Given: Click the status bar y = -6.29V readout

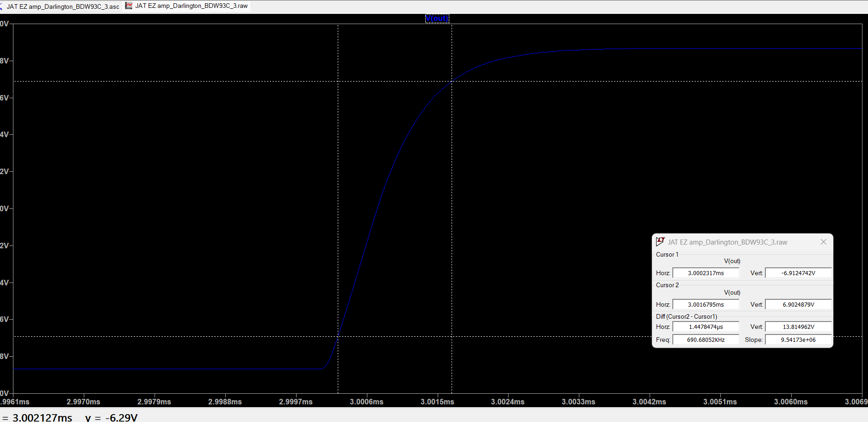Looking at the screenshot, I should pos(111,417).
